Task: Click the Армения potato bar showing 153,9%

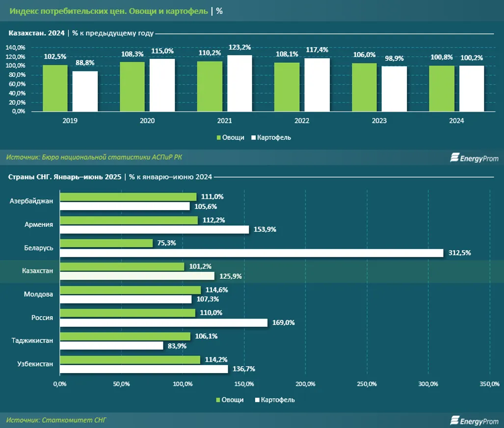Action: pyautogui.click(x=154, y=230)
